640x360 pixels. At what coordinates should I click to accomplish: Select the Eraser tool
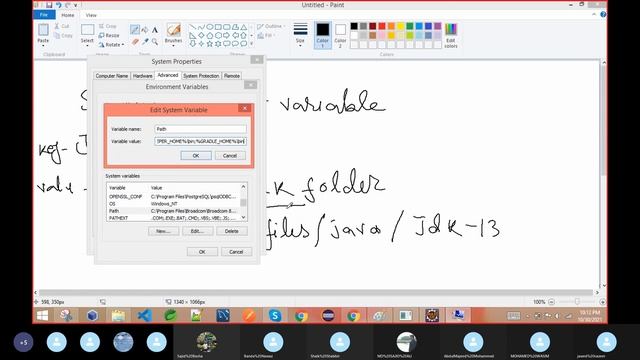[x=135, y=42]
